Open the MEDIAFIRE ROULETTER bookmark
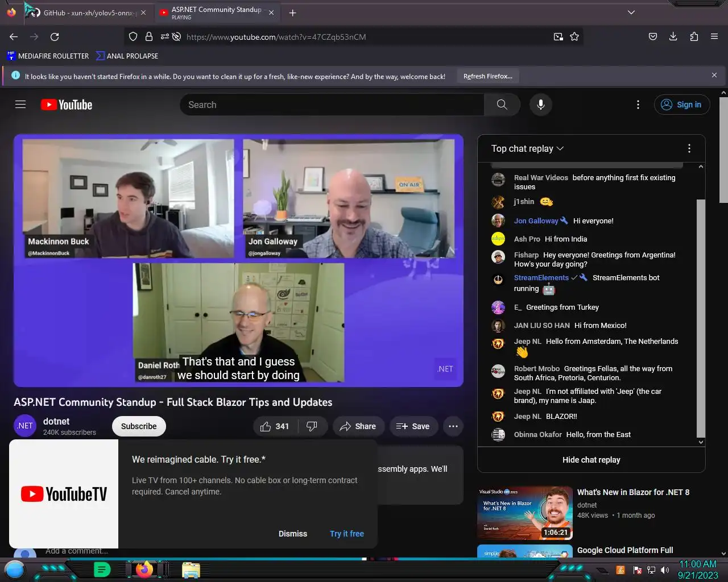Image resolution: width=728 pixels, height=582 pixels. [48, 56]
